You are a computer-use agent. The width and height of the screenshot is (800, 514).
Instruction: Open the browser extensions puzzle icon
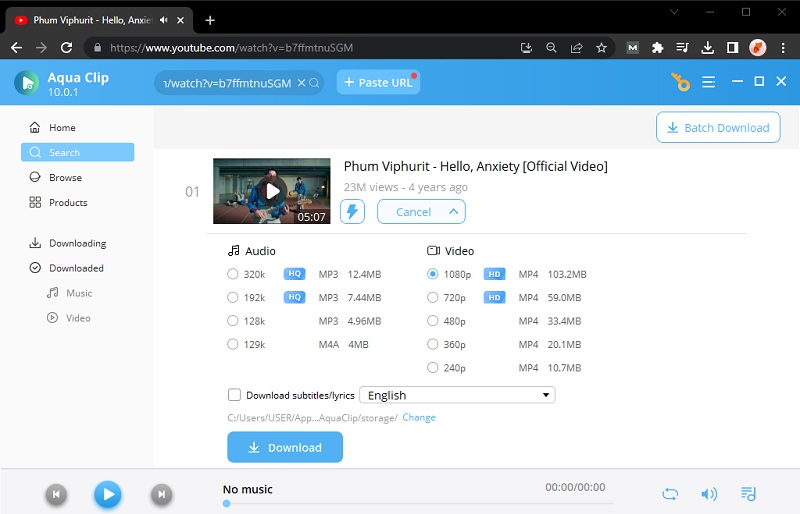pos(658,48)
